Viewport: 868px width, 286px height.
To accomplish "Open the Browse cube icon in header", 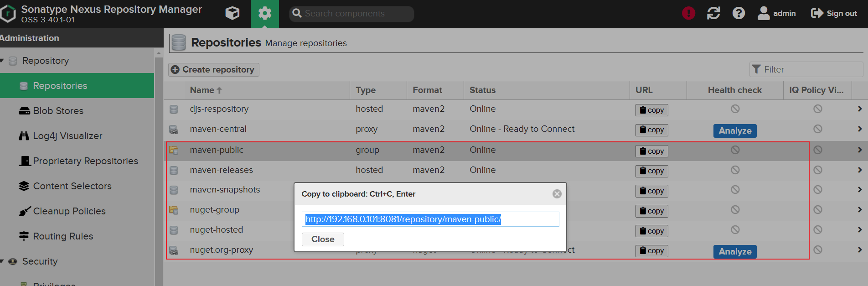I will [x=232, y=13].
